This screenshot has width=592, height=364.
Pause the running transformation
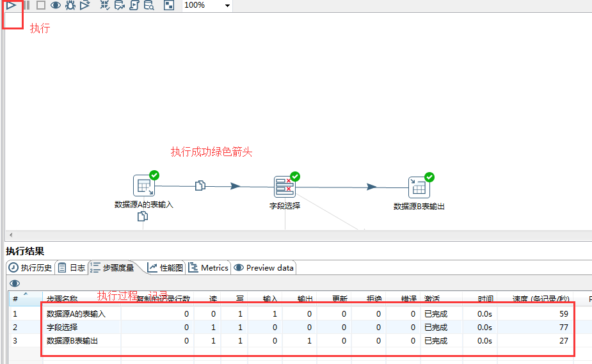[26, 5]
